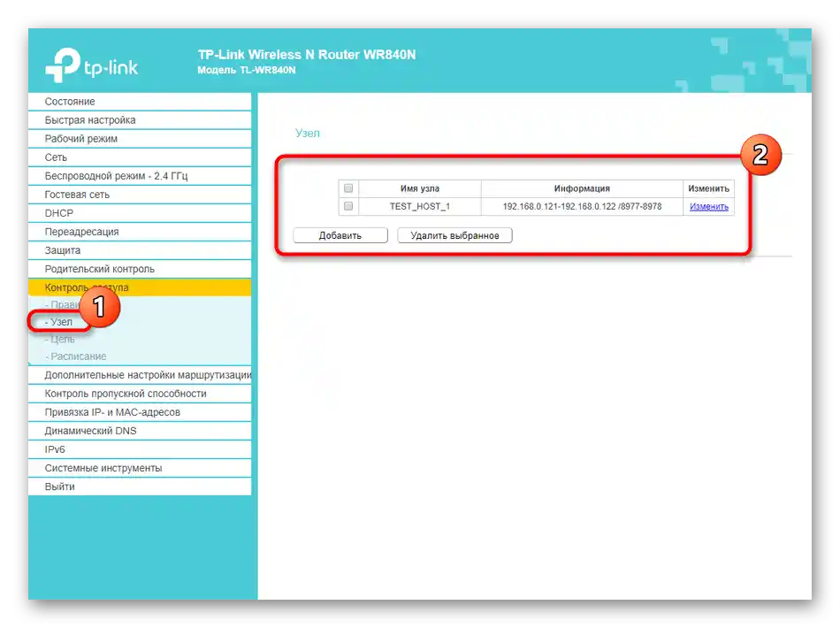Image resolution: width=840 pixels, height=628 pixels.
Task: Open the Цель submenu item
Action: tap(60, 339)
